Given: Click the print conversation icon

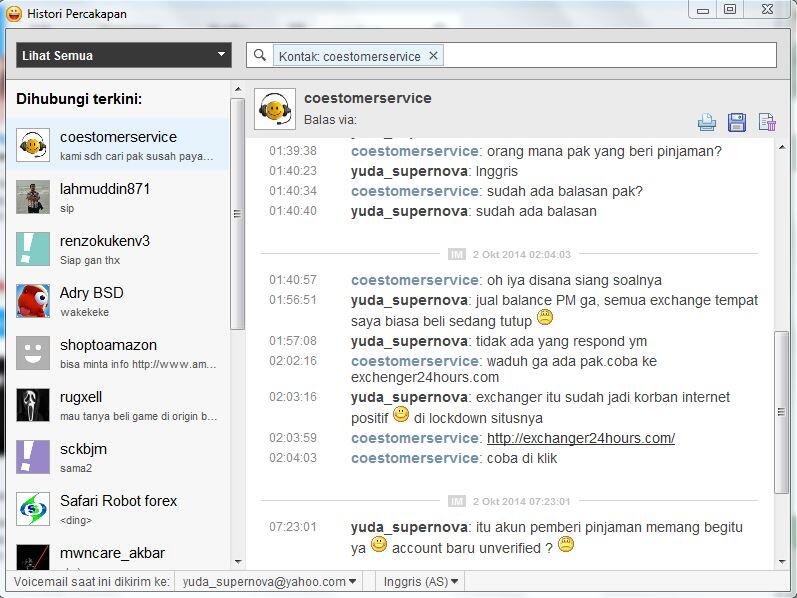Looking at the screenshot, I should coord(707,123).
